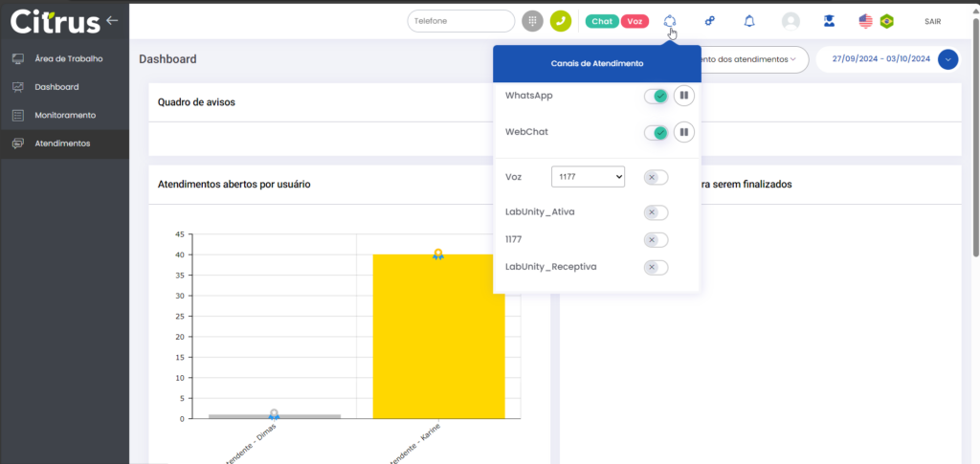Open the Voz extension 1177 dropdown
Viewport: 980px width, 464px height.
click(x=588, y=177)
